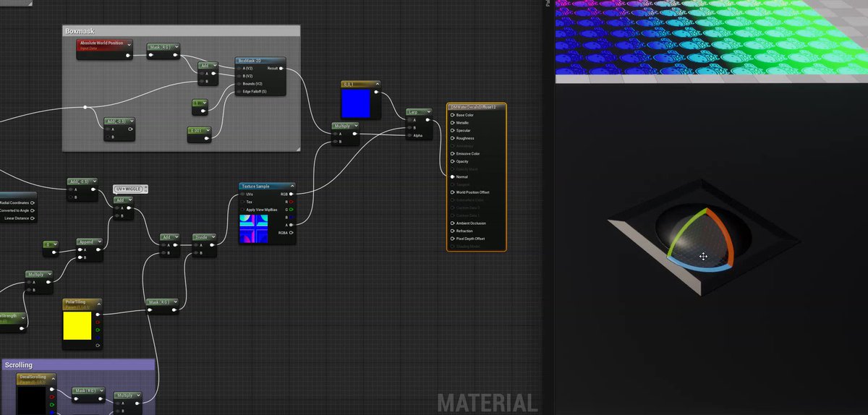Click the Opacity input pin
The width and height of the screenshot is (868, 415).
point(453,161)
